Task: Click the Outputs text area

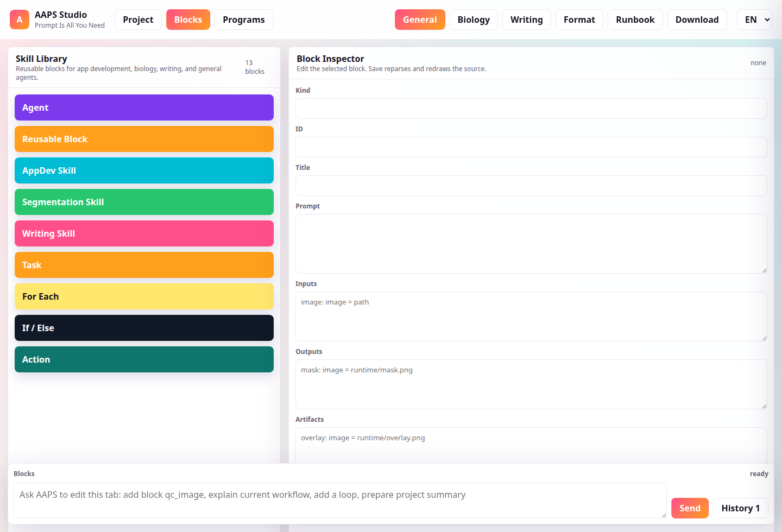Action: 531,384
